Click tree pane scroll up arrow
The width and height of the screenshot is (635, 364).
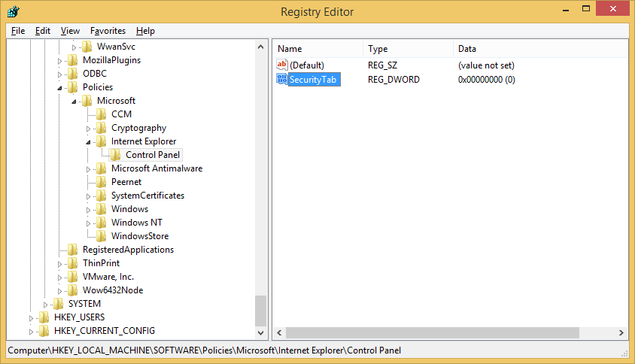261,47
